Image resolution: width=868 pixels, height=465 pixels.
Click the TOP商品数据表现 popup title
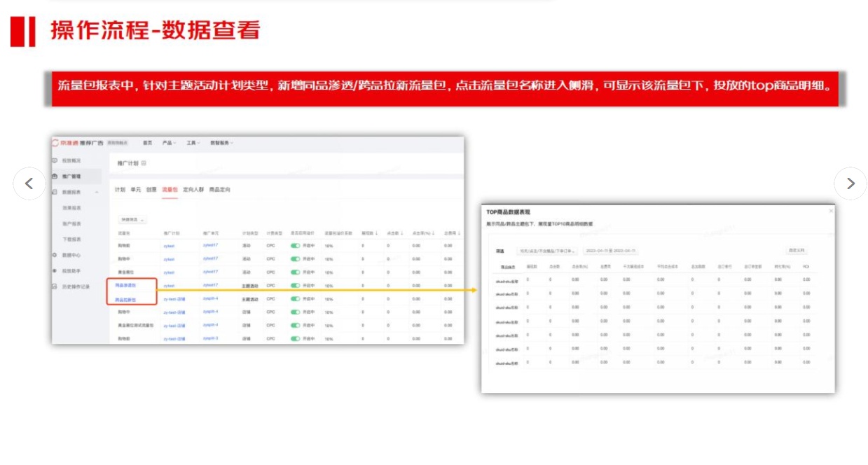509,211
